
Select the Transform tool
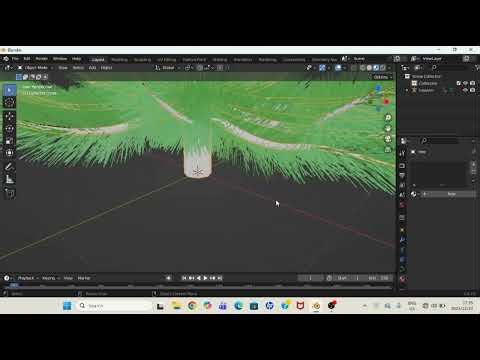point(10,153)
